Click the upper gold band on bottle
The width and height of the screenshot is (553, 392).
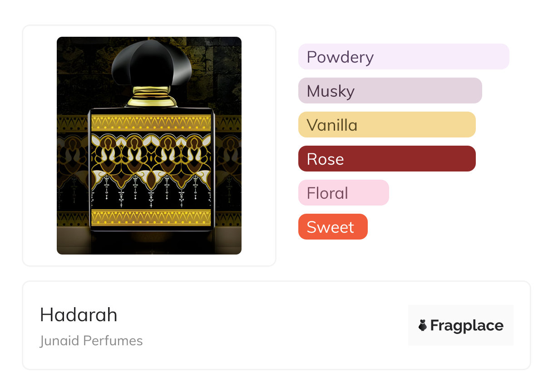151,122
